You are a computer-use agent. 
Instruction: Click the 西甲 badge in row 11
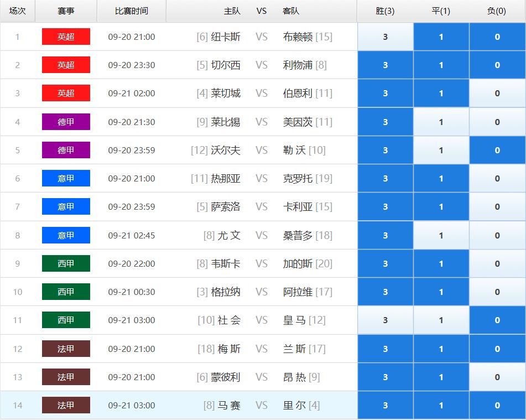click(x=66, y=320)
